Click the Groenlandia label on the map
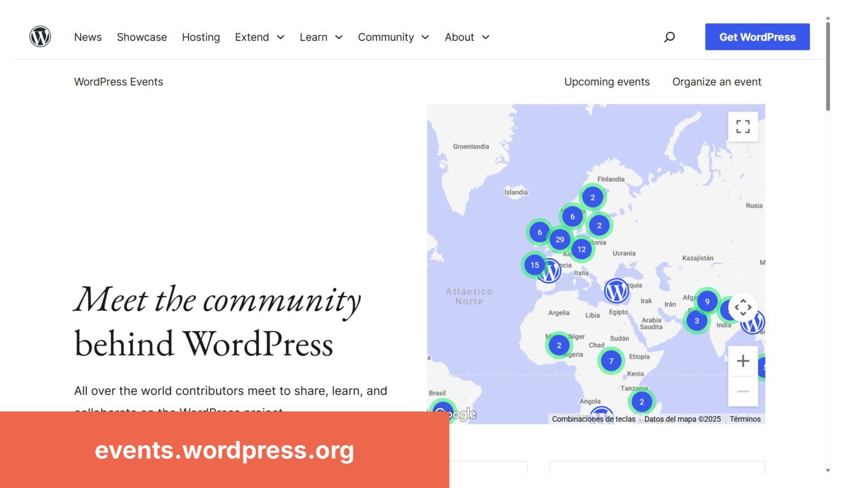 pyautogui.click(x=471, y=146)
